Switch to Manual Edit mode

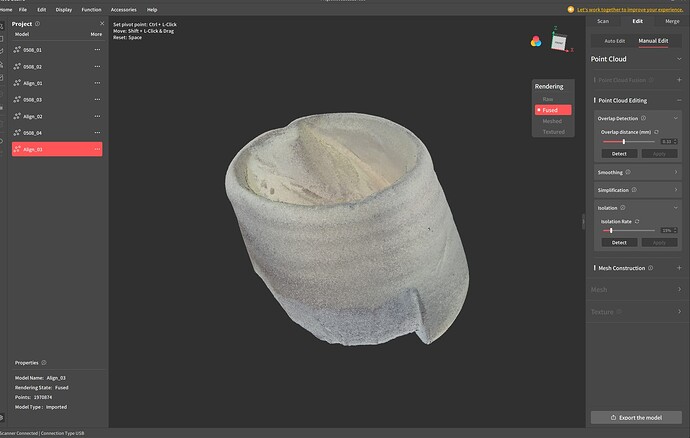653,41
